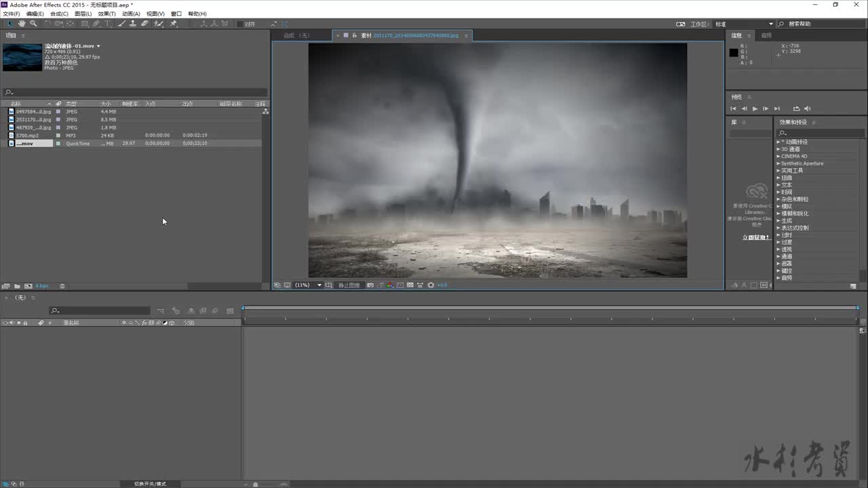The height and width of the screenshot is (488, 868).
Task: Click the 8 bpc color depth button
Action: 42,286
